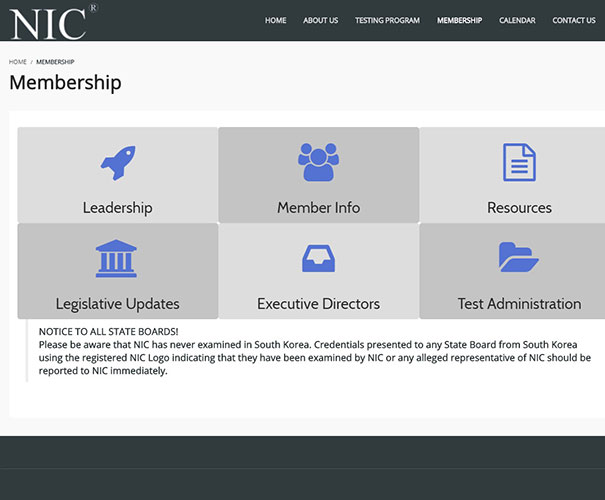Navigate to Contact Us page
The height and width of the screenshot is (500, 605).
coord(573,20)
